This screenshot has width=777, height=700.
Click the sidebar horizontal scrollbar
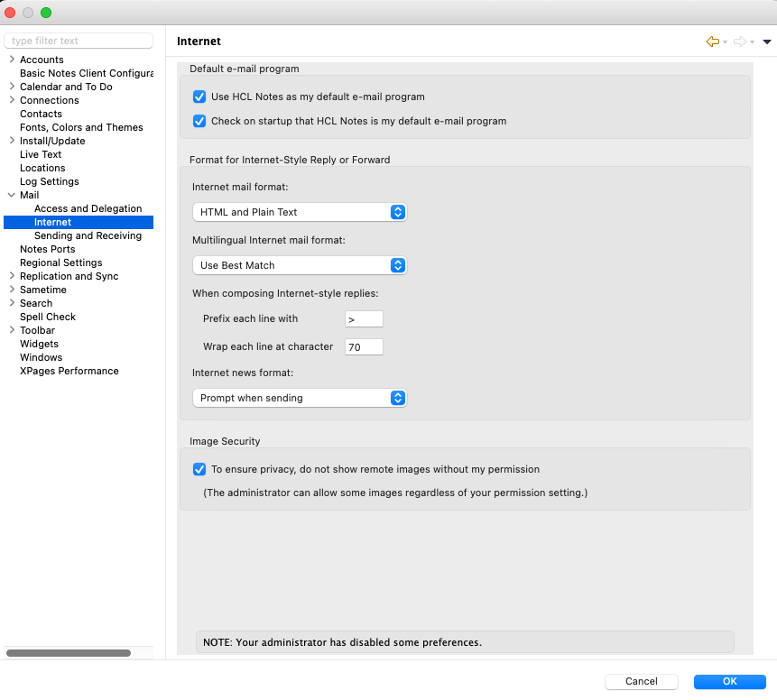(x=69, y=652)
